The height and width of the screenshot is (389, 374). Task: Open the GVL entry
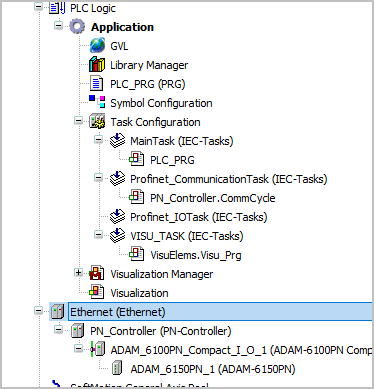coord(119,46)
